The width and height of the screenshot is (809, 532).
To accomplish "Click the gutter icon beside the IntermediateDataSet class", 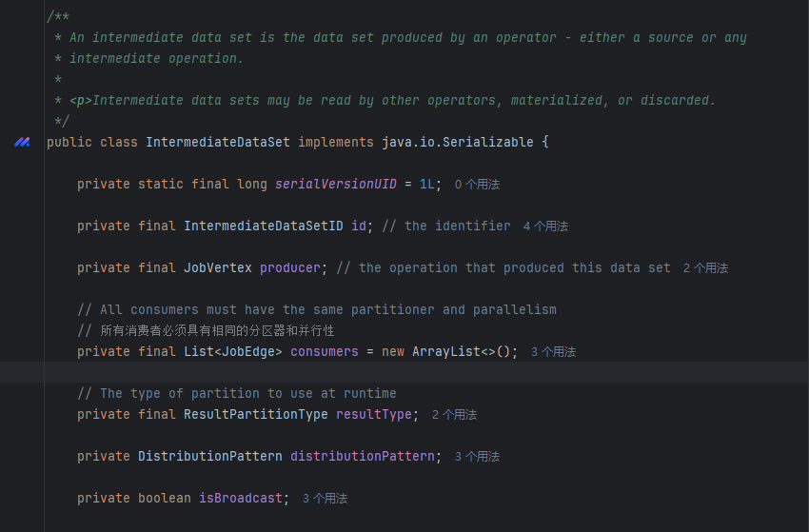I will point(22,142).
